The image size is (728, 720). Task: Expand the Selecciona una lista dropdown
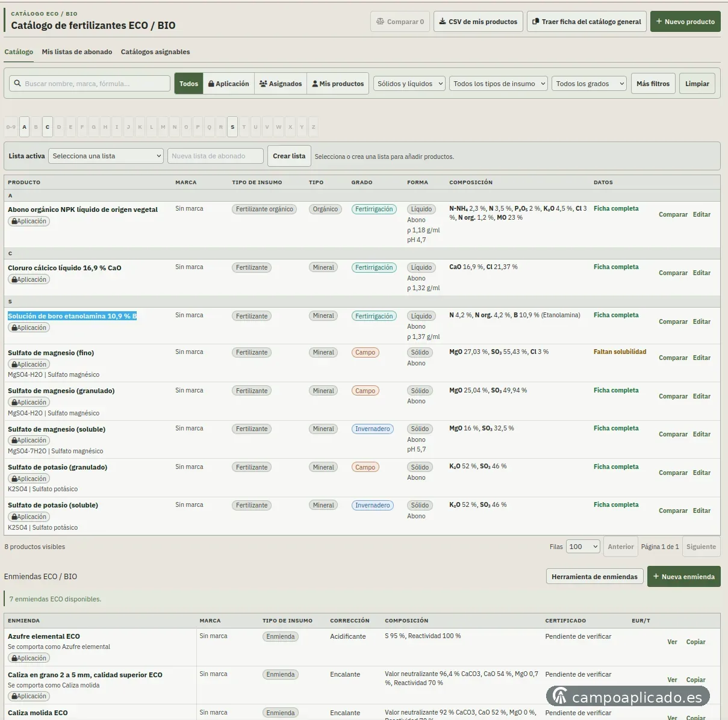click(106, 156)
